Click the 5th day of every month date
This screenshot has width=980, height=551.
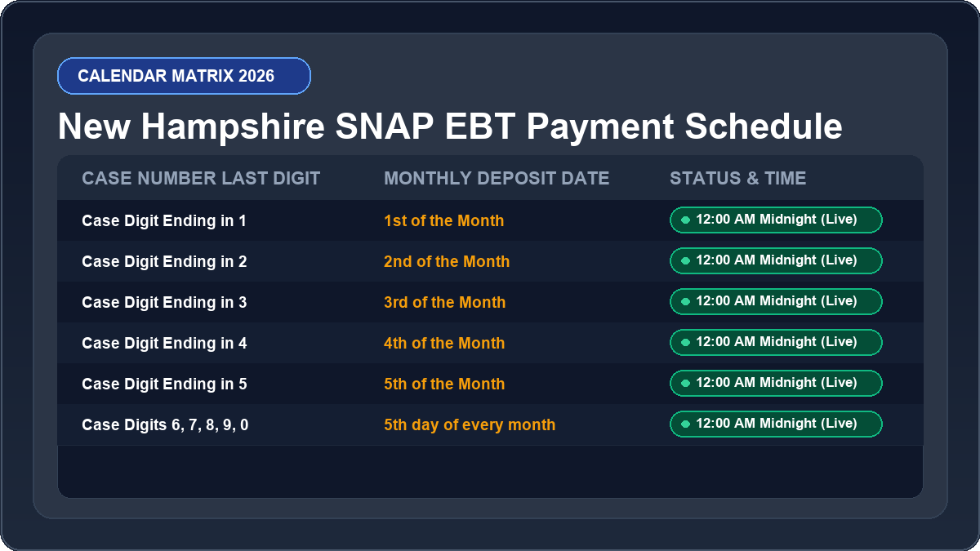click(x=470, y=424)
